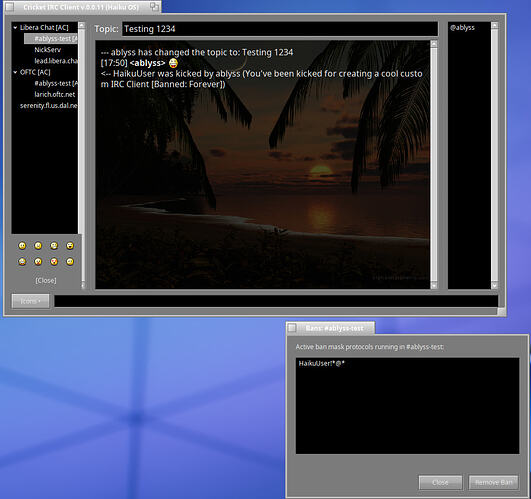Select the HaikuUser!*@* ban mask entry
The width and height of the screenshot is (531, 499).
[321, 364]
